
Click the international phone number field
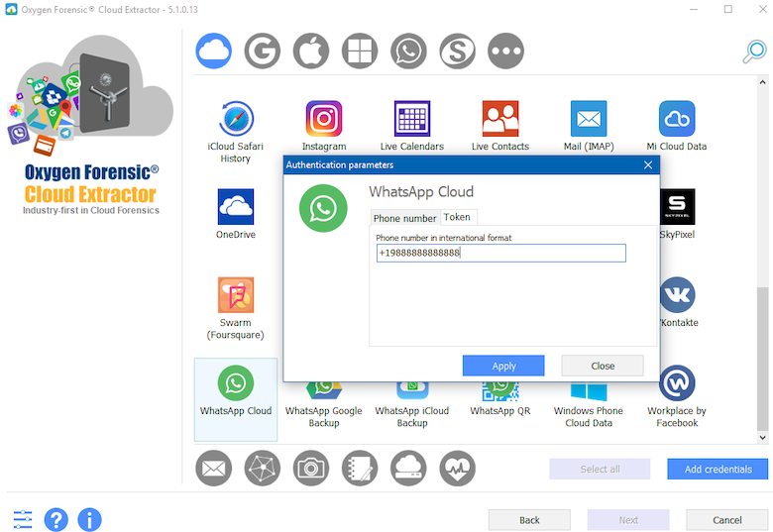click(500, 253)
